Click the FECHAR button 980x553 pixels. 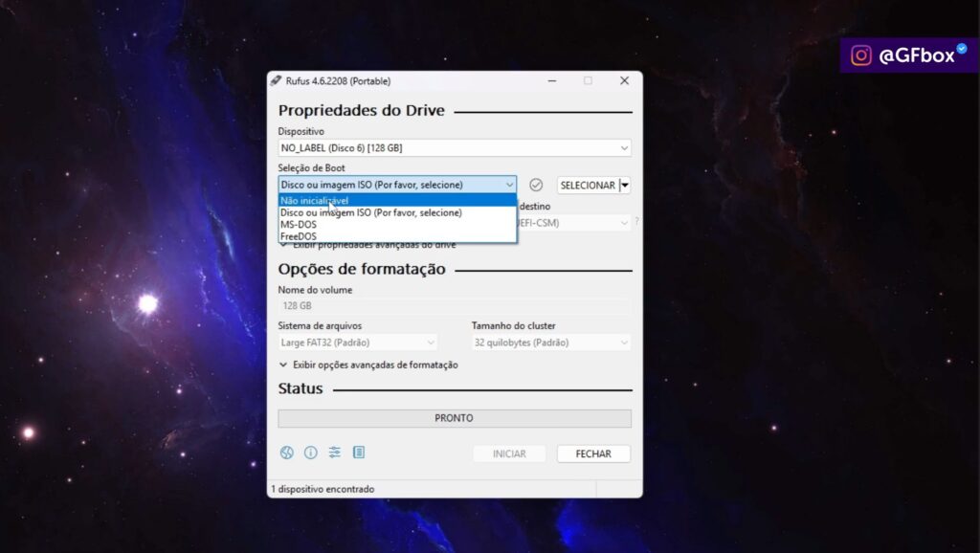point(593,453)
